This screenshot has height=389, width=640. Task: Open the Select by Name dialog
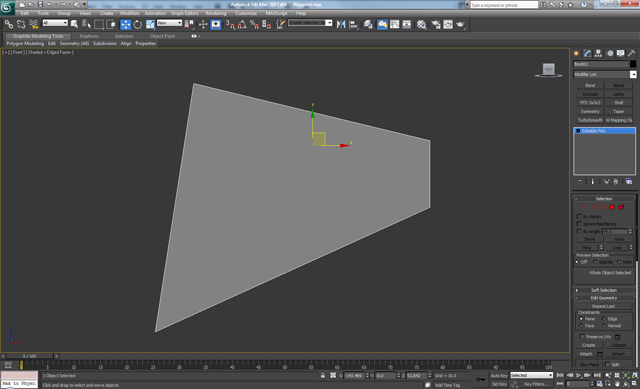86,24
